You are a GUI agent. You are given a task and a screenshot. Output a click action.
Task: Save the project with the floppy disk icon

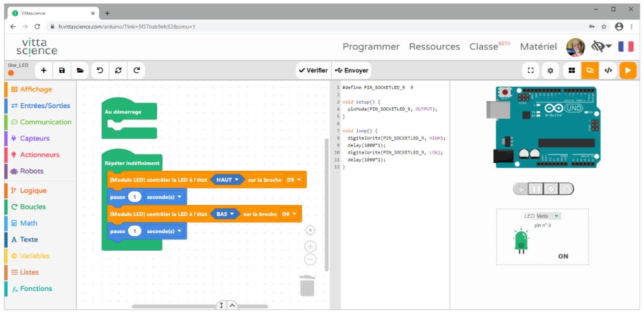(62, 70)
